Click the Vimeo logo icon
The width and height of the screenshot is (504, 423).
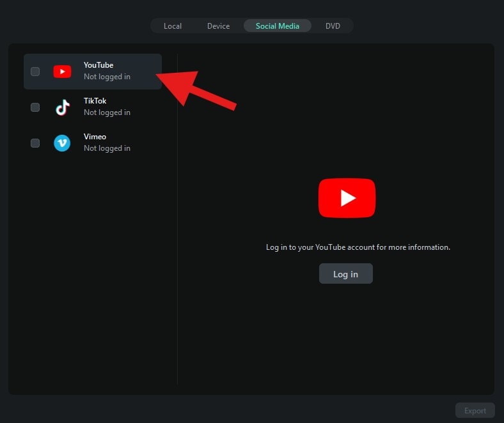point(62,143)
